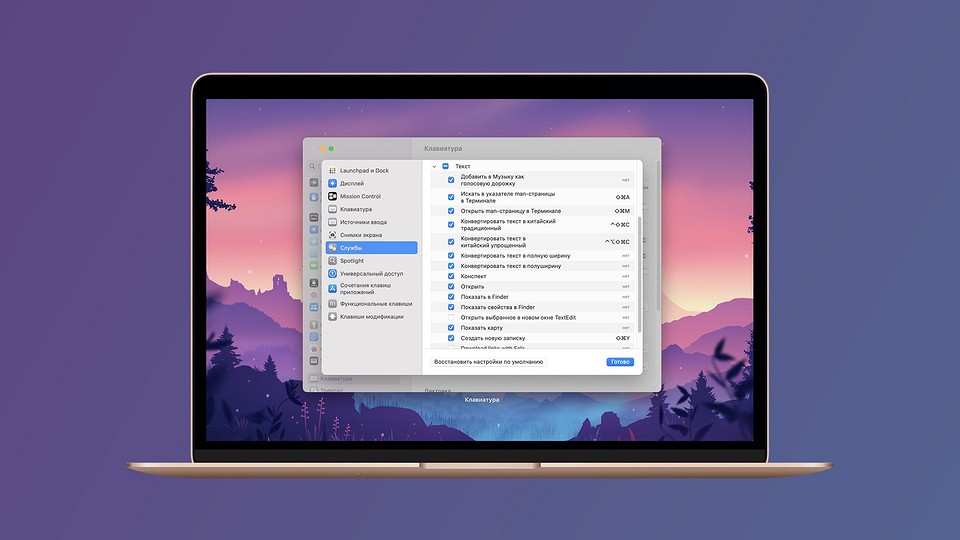Click the ⇧⌘Y shortcut for Создать новую записку
This screenshot has height=540, width=960.
[x=623, y=338]
